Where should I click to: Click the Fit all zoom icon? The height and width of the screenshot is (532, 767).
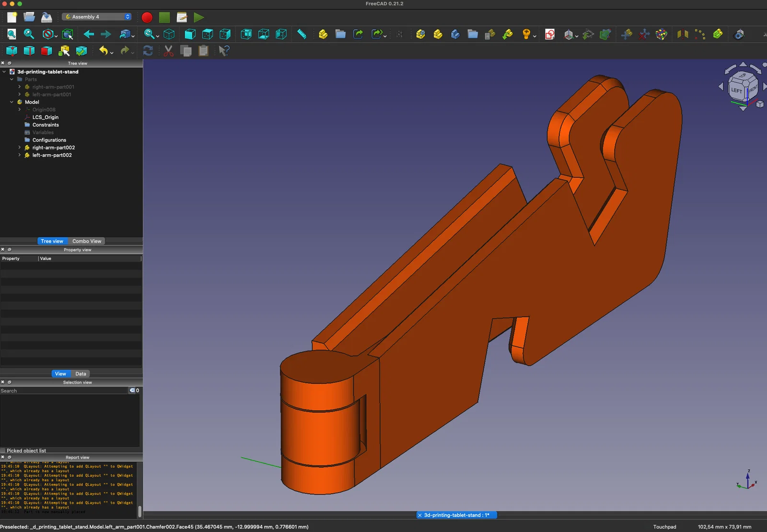[x=12, y=34]
